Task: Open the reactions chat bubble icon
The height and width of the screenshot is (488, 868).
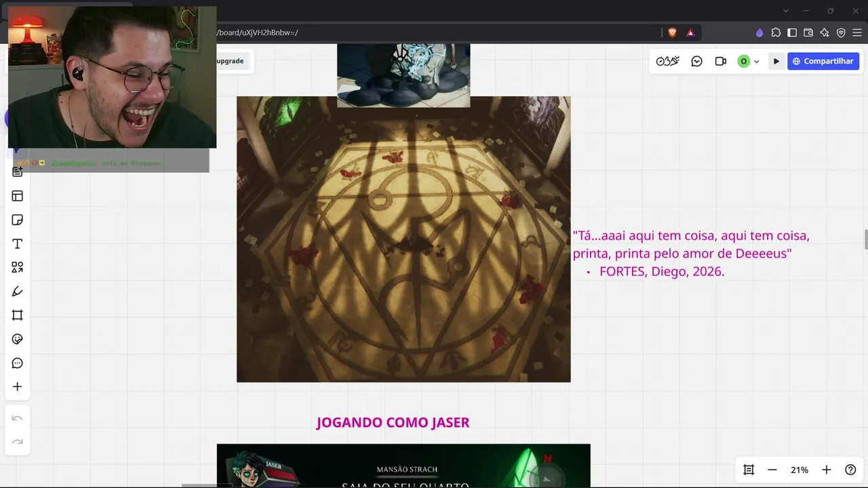Action: (696, 61)
